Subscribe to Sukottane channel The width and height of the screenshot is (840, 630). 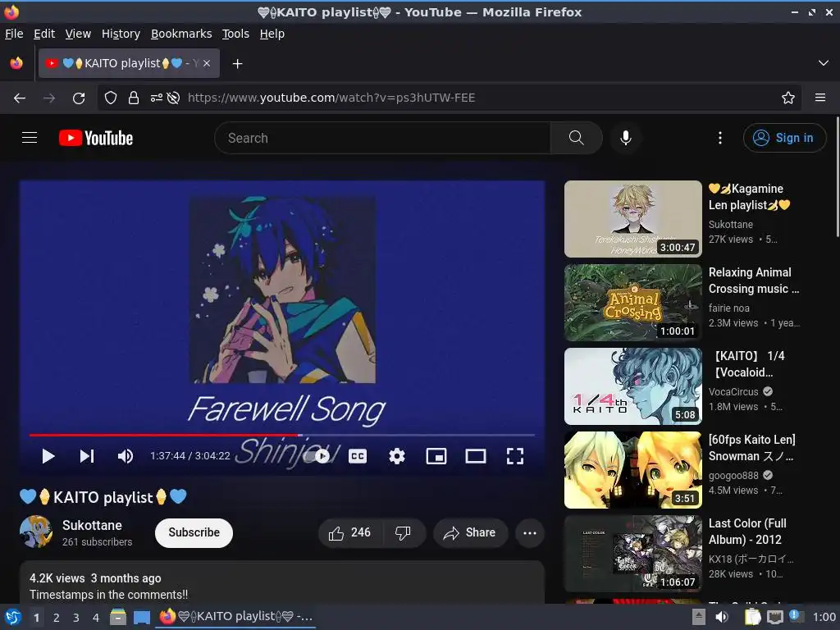[194, 532]
